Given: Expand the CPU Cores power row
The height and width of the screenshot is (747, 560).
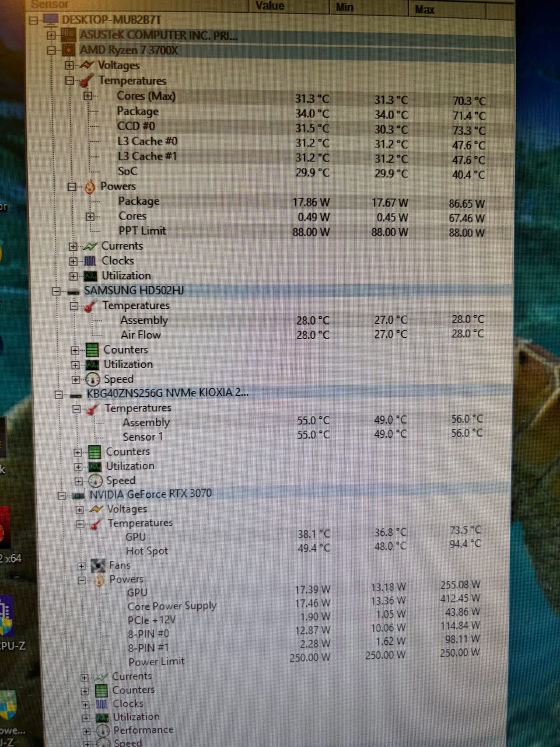Looking at the screenshot, I should pos(90,217).
